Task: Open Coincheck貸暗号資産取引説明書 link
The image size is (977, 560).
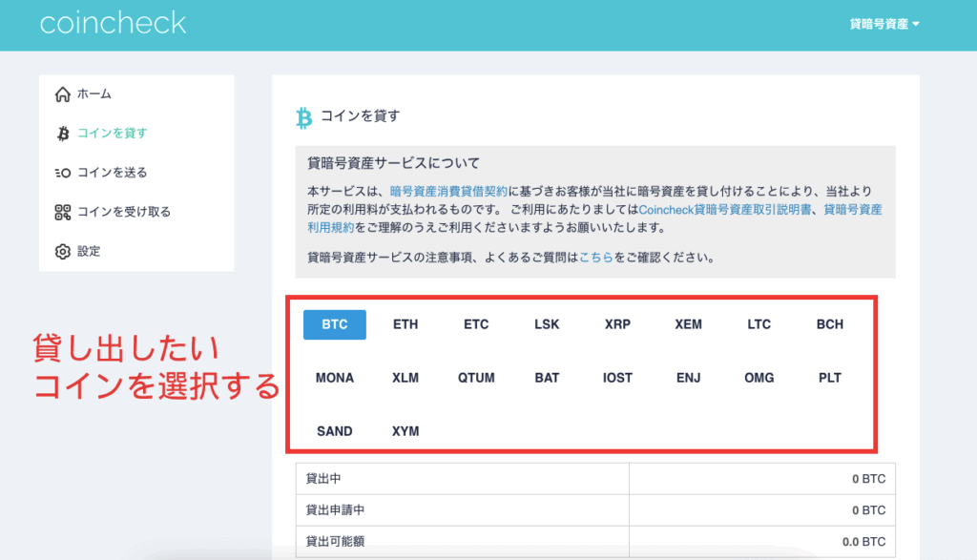Action: [727, 210]
